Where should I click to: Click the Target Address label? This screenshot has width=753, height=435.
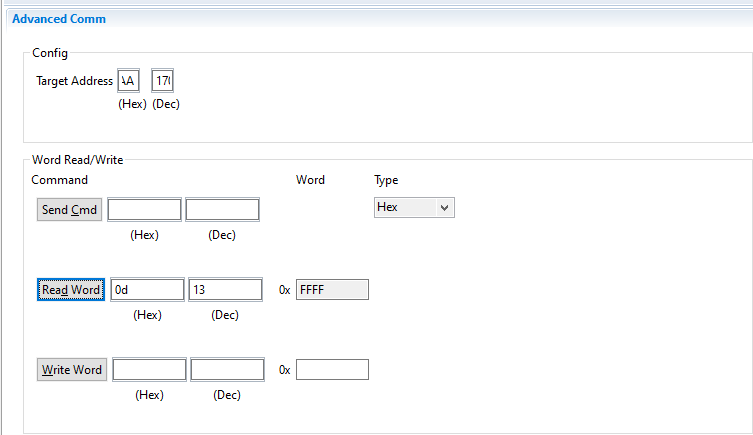(x=74, y=81)
